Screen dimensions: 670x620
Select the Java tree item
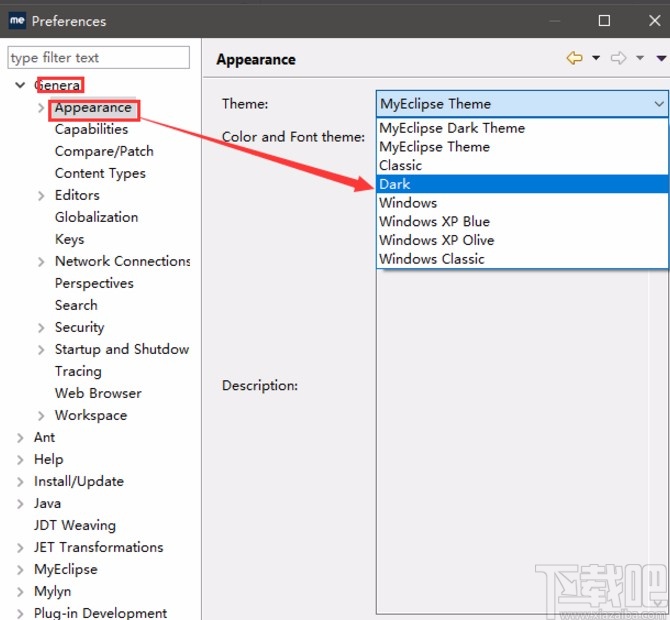47,504
